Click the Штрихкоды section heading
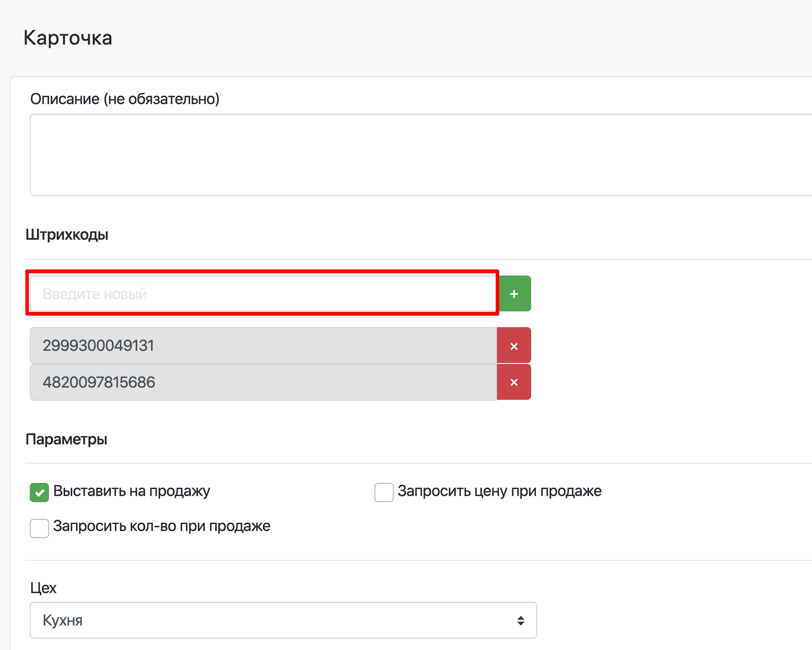 67,235
